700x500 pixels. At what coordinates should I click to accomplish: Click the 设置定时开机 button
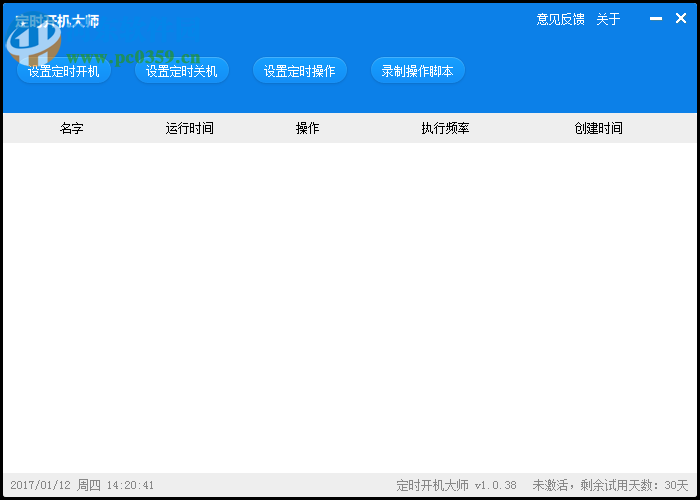click(x=64, y=71)
